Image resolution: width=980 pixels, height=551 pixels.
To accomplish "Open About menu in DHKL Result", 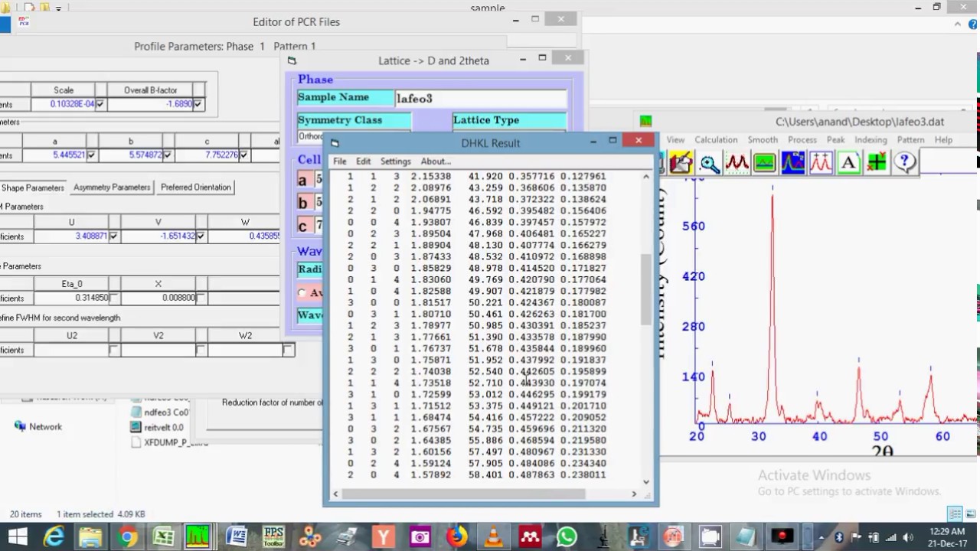I will [436, 161].
